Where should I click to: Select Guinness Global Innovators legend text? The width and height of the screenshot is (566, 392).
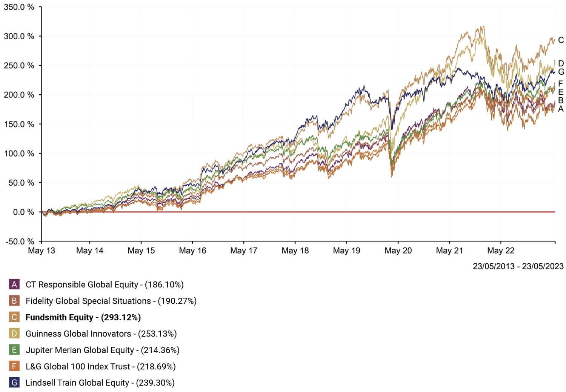(101, 334)
